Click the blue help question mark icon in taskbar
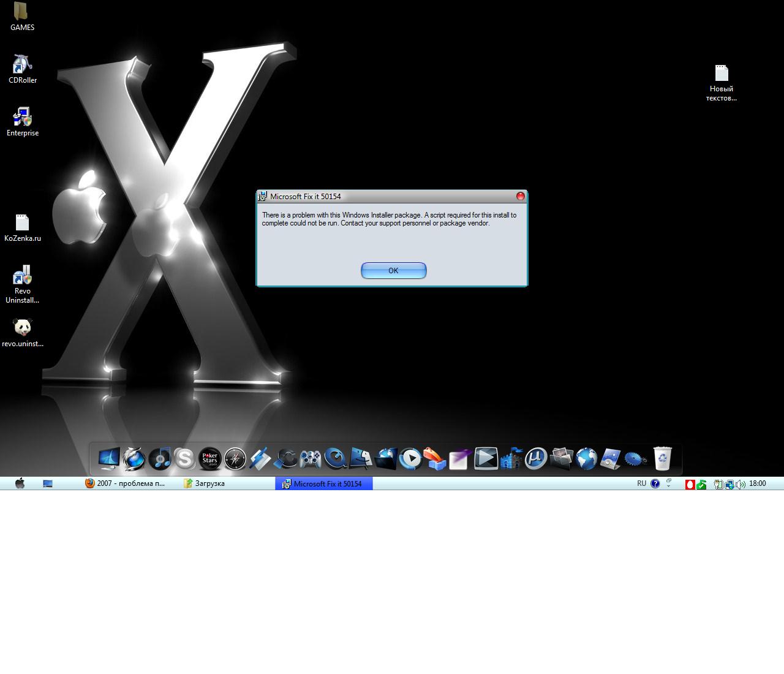Screen dimensions: 784x674 (655, 483)
